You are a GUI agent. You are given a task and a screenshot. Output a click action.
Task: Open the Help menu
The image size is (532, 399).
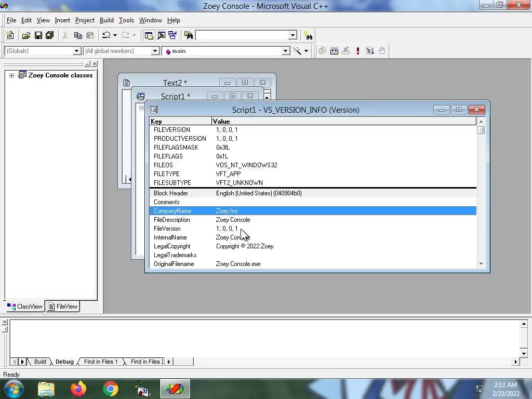(174, 20)
